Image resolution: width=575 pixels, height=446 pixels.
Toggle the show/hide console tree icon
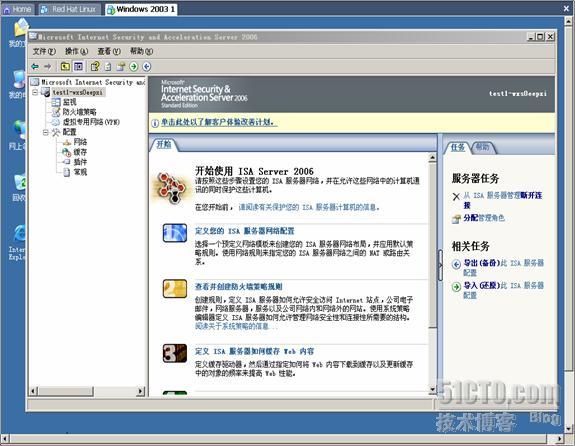tap(78, 66)
